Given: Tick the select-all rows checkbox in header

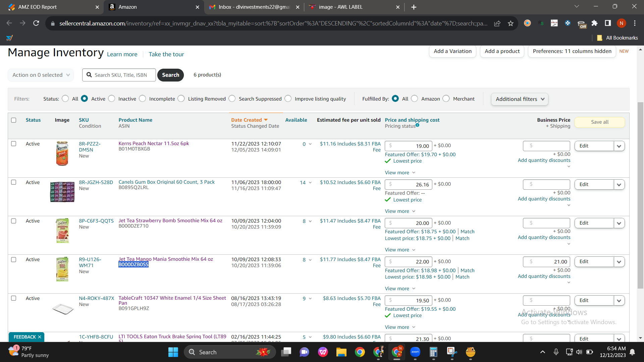Looking at the screenshot, I should point(14,120).
